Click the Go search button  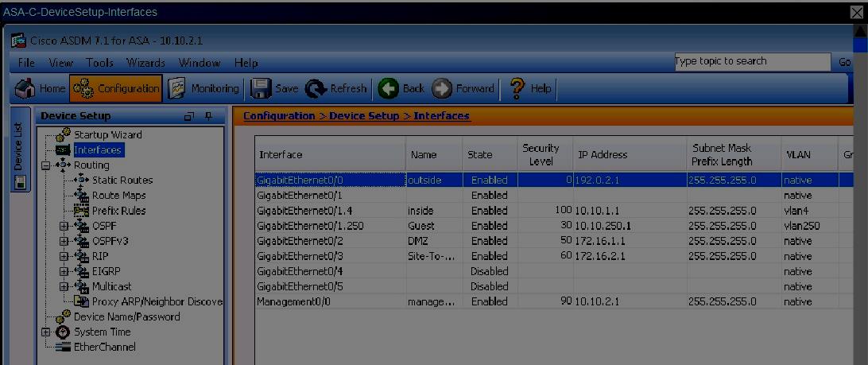(845, 62)
